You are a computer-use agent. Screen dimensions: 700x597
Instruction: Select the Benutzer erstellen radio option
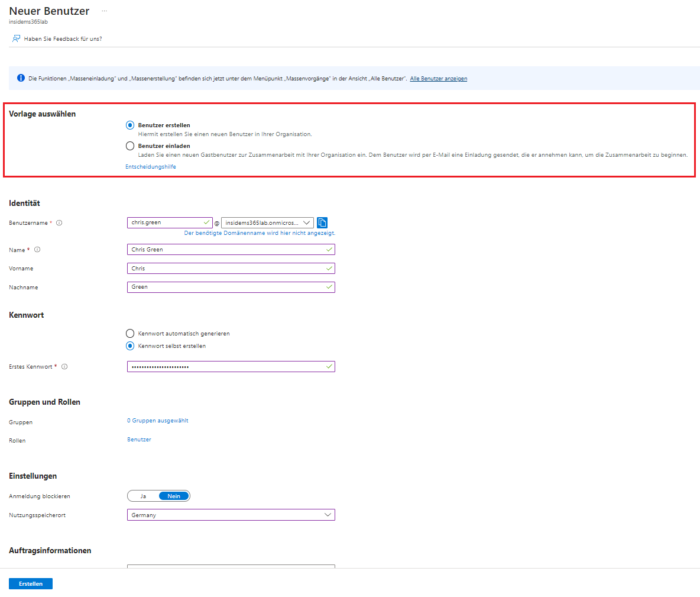click(130, 125)
